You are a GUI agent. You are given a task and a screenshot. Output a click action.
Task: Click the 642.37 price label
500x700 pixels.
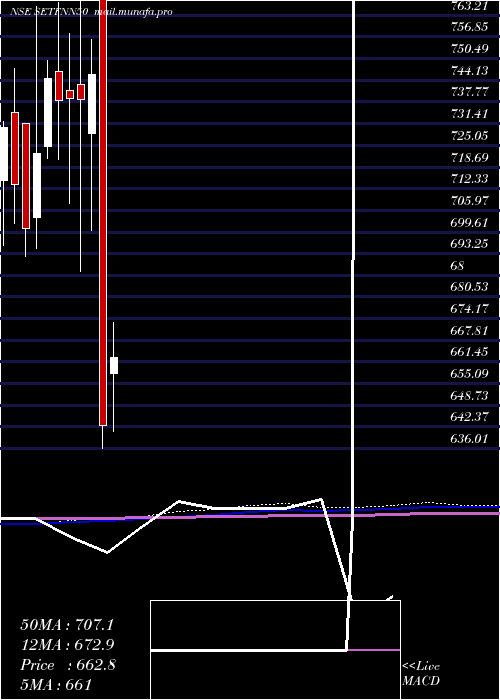pyautogui.click(x=469, y=417)
